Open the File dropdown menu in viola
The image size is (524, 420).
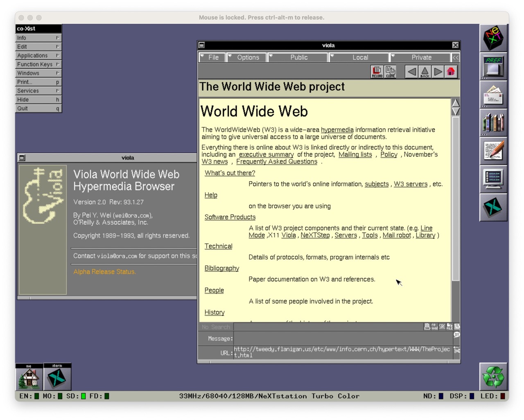click(212, 58)
